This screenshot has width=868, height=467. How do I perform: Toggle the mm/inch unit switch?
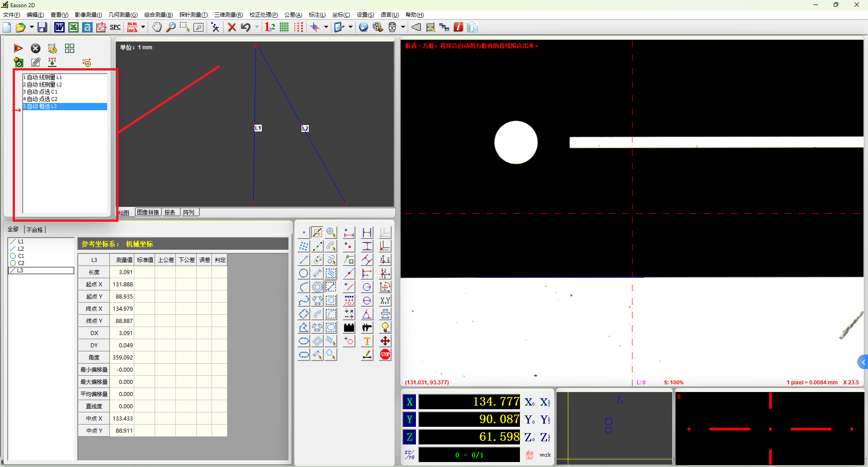(x=132, y=27)
